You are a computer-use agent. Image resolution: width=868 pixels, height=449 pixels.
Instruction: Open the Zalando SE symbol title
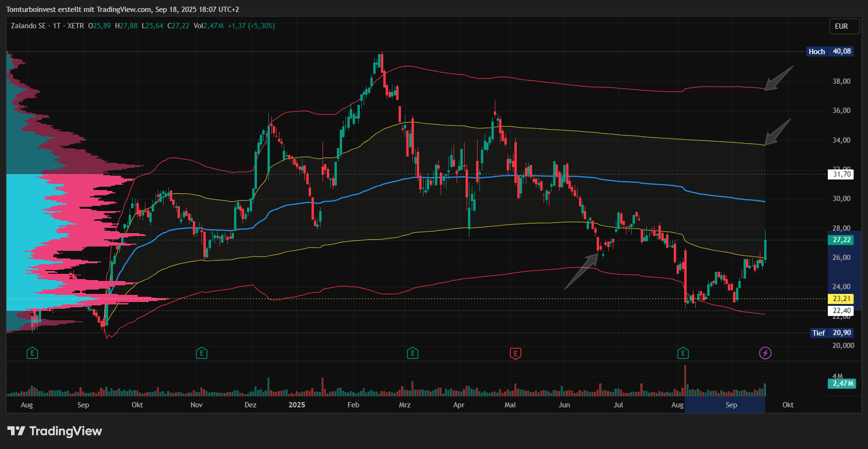[28, 26]
